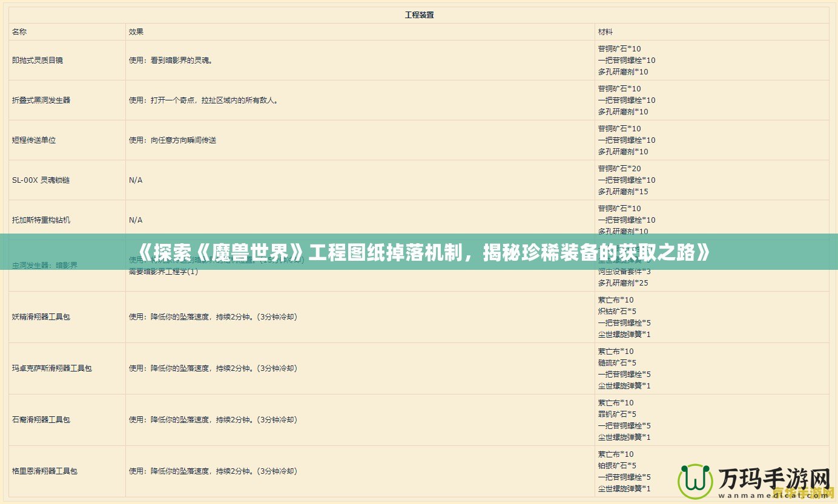Click material 罪钒矿石*5
838x504 pixels.
pos(617,414)
